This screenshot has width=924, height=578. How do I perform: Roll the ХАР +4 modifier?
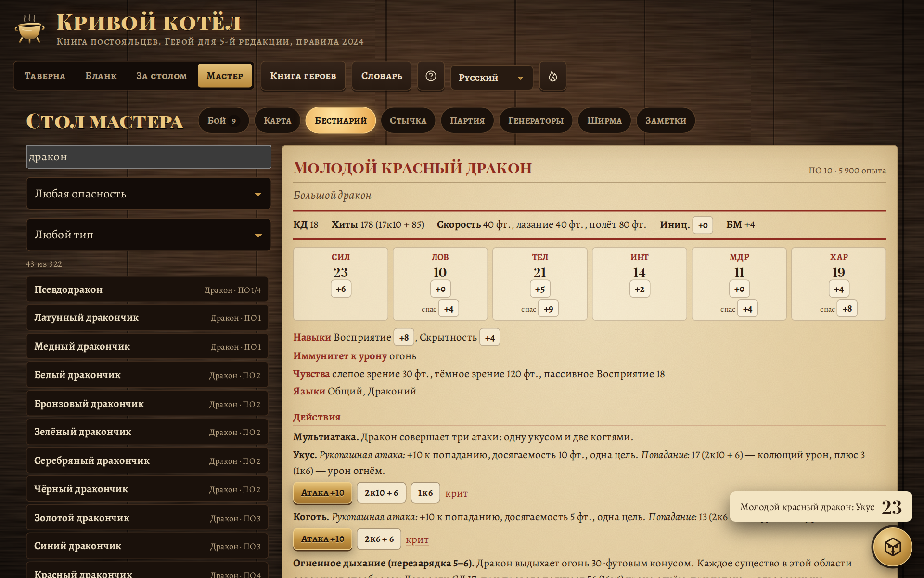(839, 289)
